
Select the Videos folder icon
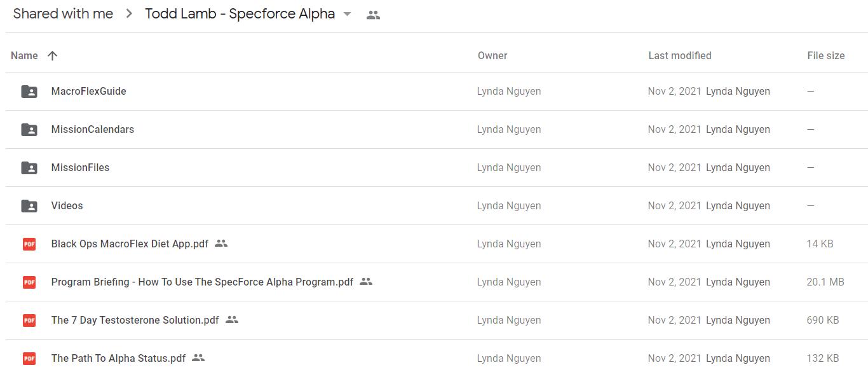click(x=29, y=206)
